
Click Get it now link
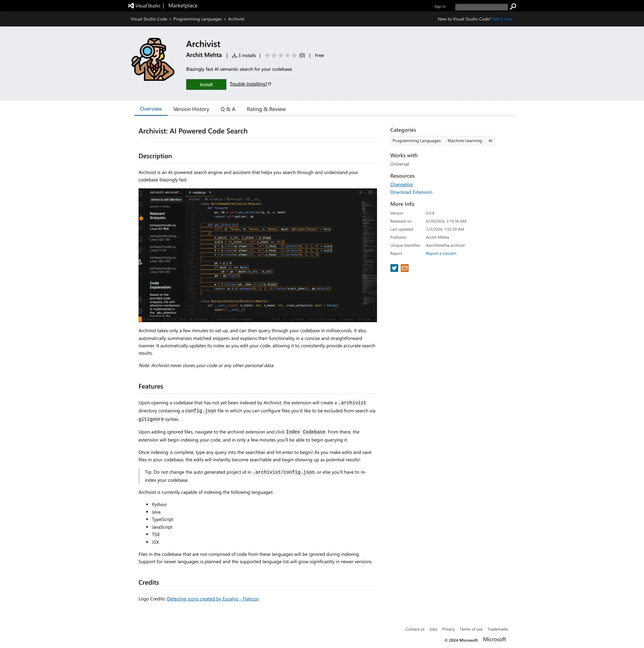(502, 19)
